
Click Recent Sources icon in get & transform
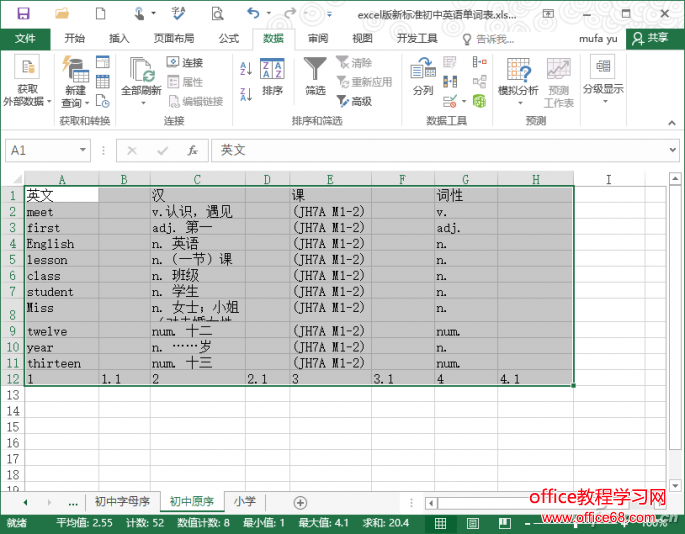(103, 101)
